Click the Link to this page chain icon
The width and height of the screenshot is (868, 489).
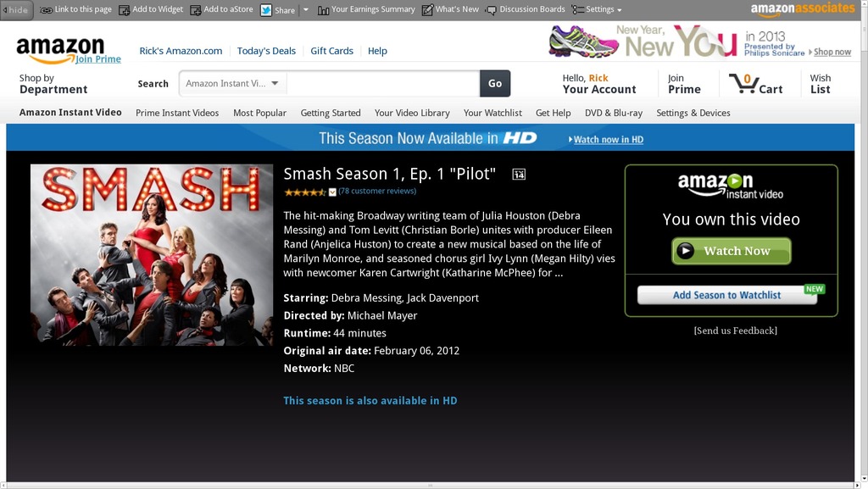coord(46,10)
